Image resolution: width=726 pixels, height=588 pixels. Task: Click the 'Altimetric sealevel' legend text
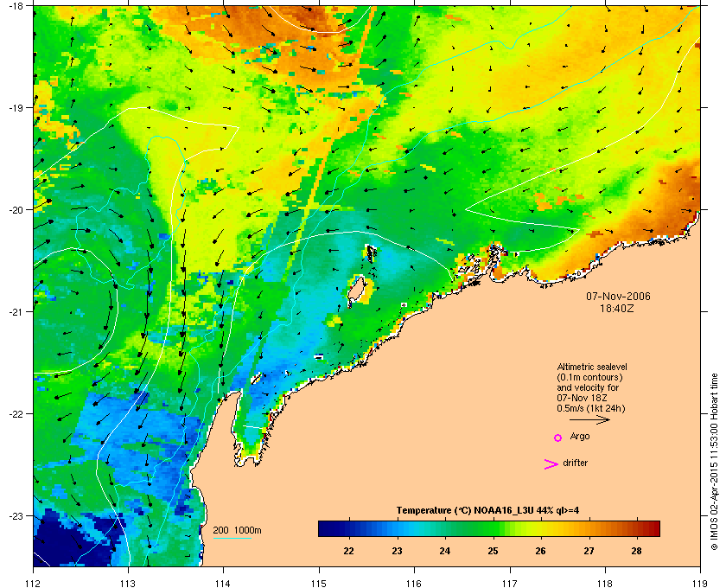592,367
